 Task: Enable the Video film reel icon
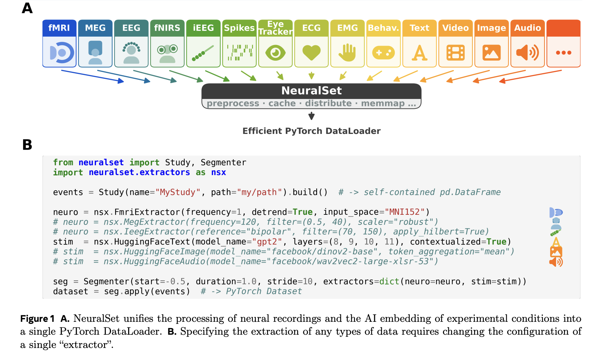455,52
